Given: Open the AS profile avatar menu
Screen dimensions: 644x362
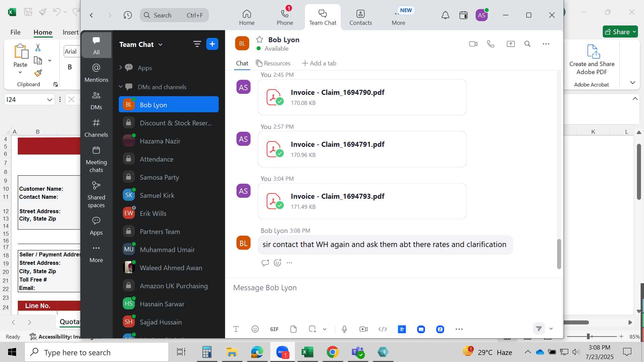Looking at the screenshot, I should click(482, 15).
